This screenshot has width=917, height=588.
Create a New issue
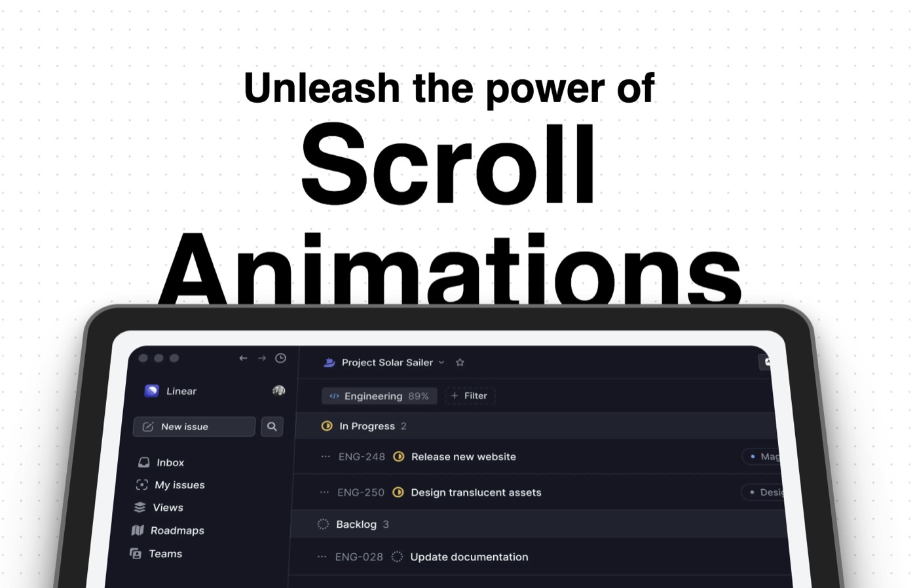coord(194,426)
